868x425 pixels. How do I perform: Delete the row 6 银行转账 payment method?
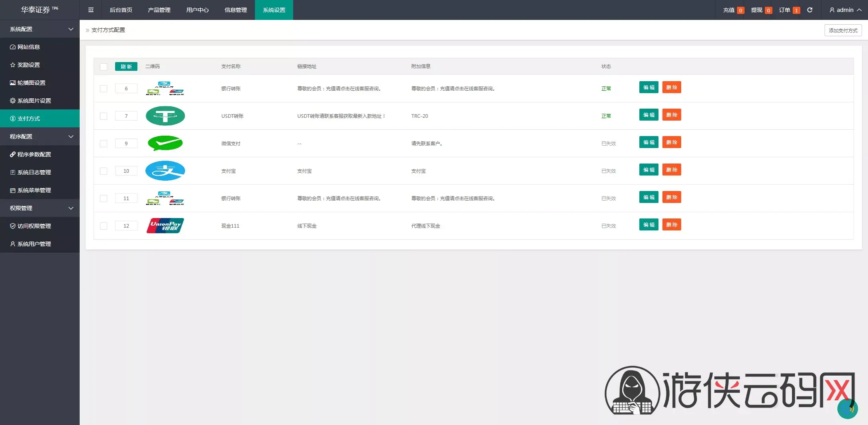point(672,87)
